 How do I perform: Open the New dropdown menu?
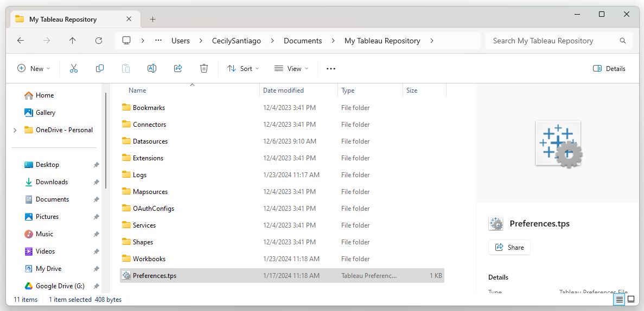34,68
